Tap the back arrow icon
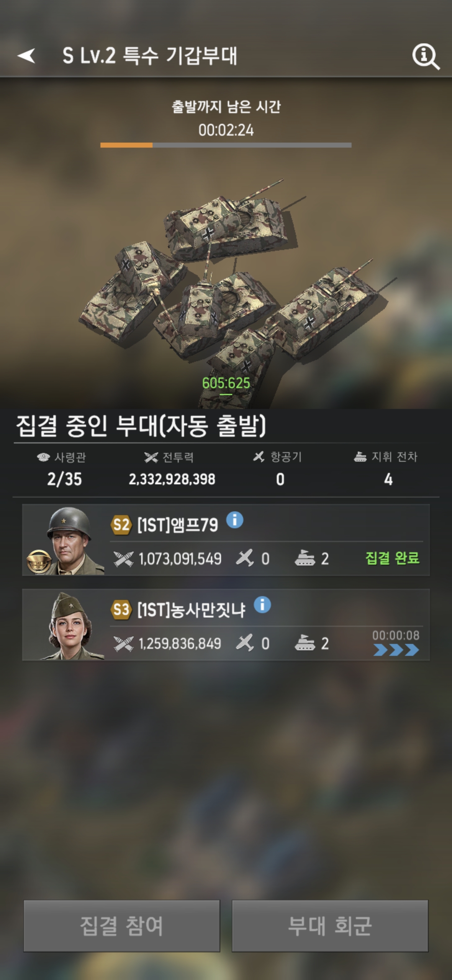The width and height of the screenshot is (452, 980). click(26, 55)
